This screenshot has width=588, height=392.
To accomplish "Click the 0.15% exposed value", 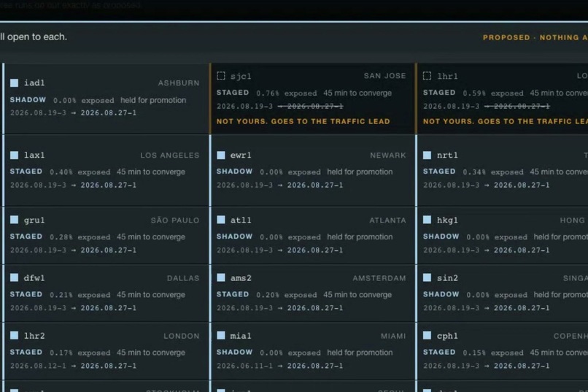I will (x=492, y=353).
